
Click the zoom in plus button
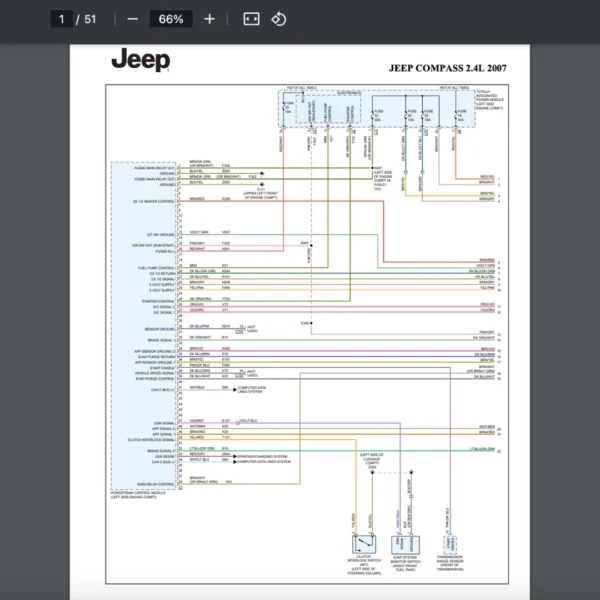209,19
